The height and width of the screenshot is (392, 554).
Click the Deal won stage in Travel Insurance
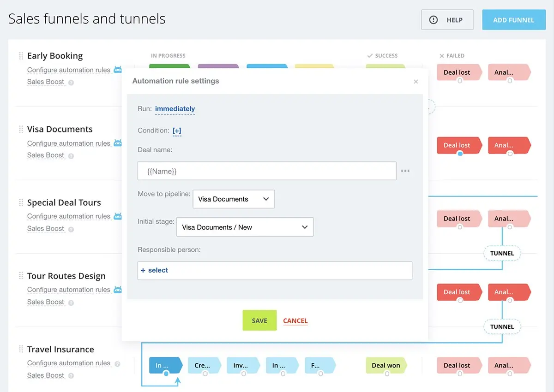tap(386, 365)
